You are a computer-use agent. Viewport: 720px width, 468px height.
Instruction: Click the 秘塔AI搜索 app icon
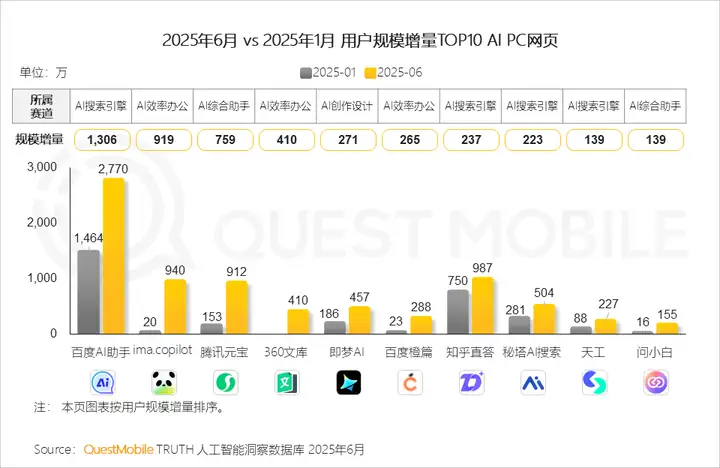point(533,383)
